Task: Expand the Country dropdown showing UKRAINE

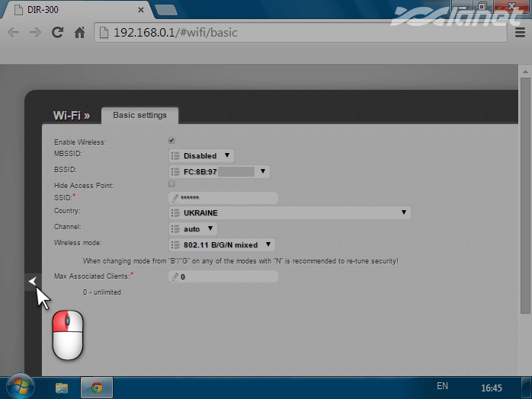Action: click(x=290, y=212)
